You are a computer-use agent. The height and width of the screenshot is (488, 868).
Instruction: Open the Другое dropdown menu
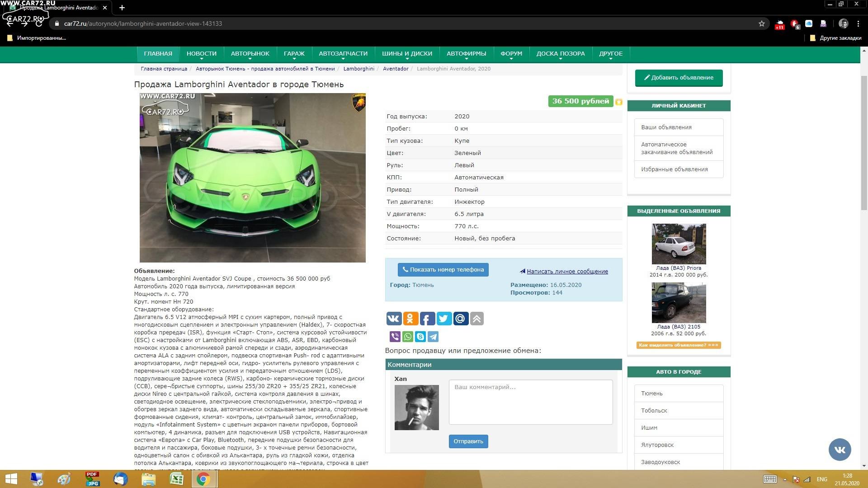point(611,54)
